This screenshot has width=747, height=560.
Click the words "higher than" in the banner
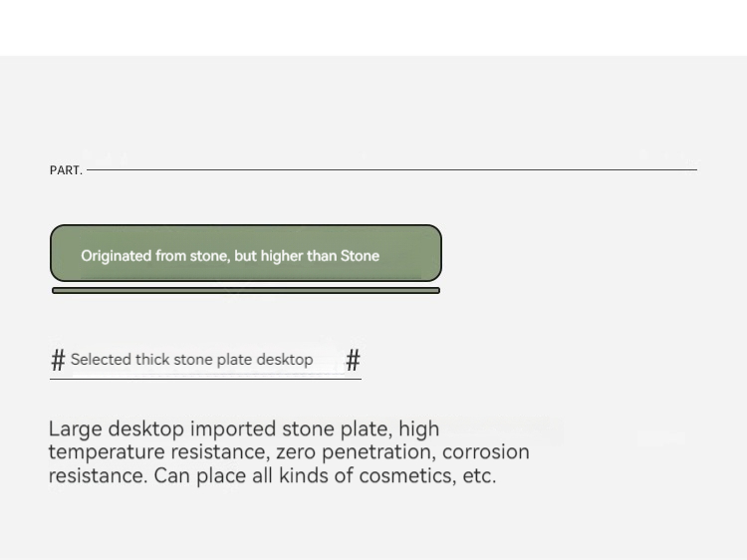click(x=299, y=256)
